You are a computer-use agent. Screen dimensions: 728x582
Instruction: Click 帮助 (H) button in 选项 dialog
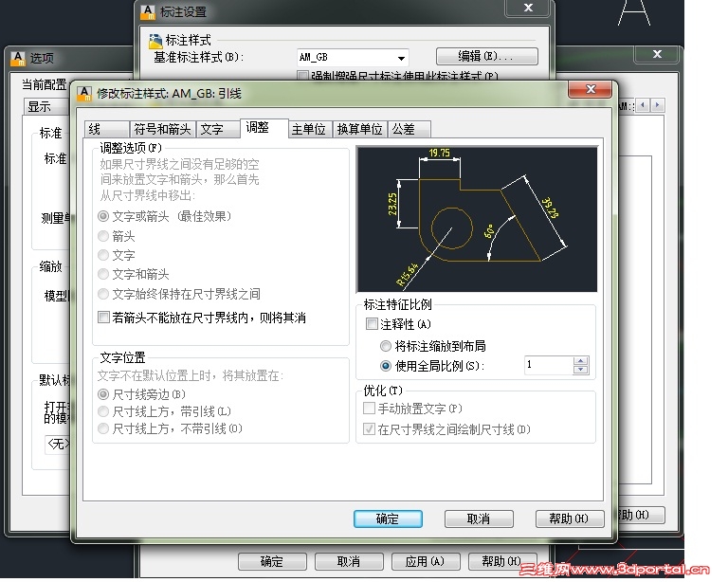(x=641, y=515)
